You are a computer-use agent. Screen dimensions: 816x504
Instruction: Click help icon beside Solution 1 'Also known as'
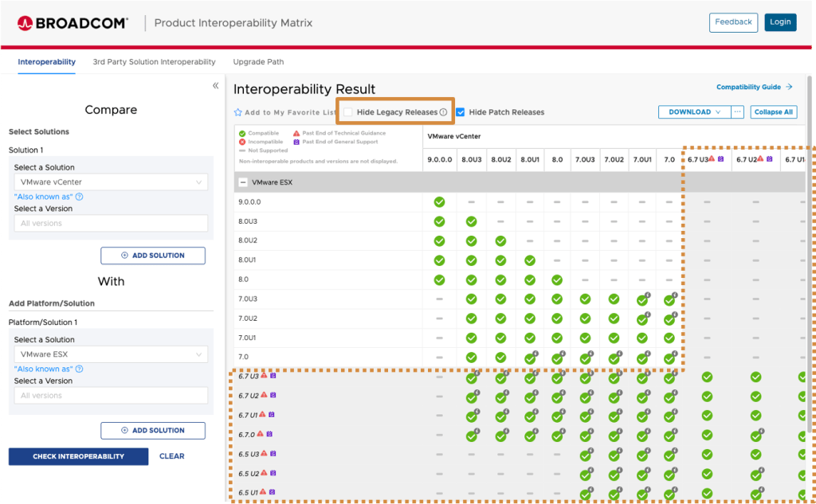(x=79, y=197)
